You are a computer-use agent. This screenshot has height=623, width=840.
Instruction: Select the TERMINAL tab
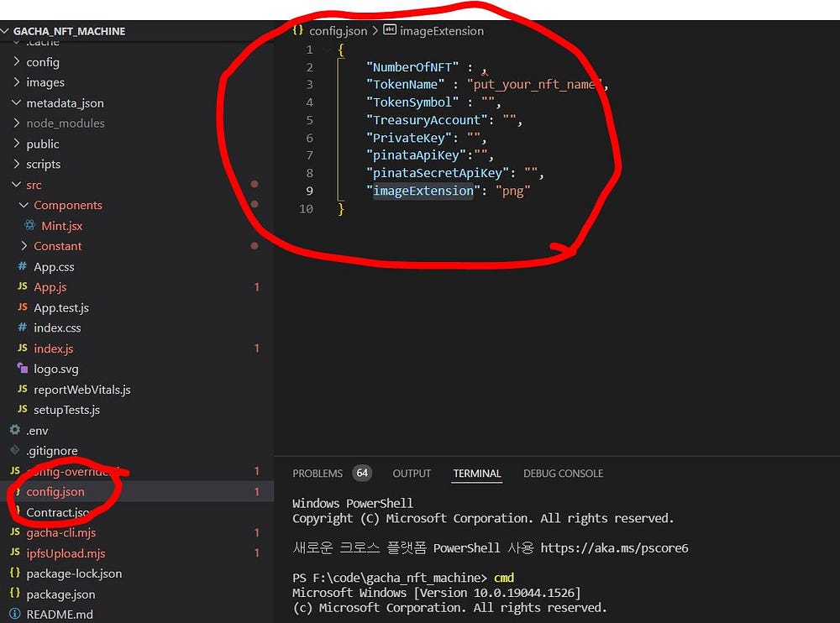pyautogui.click(x=477, y=474)
